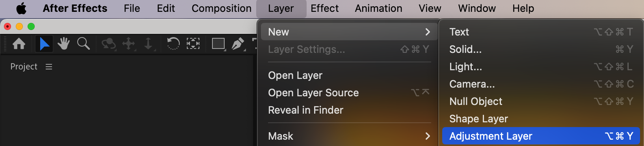Select the Rectangle shape tool
The image size is (644, 146).
coord(219,43)
